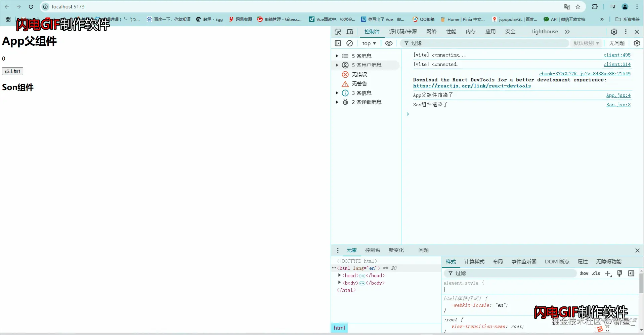
Task: Toggle the rendering emulation brush icon
Action: [620, 273]
